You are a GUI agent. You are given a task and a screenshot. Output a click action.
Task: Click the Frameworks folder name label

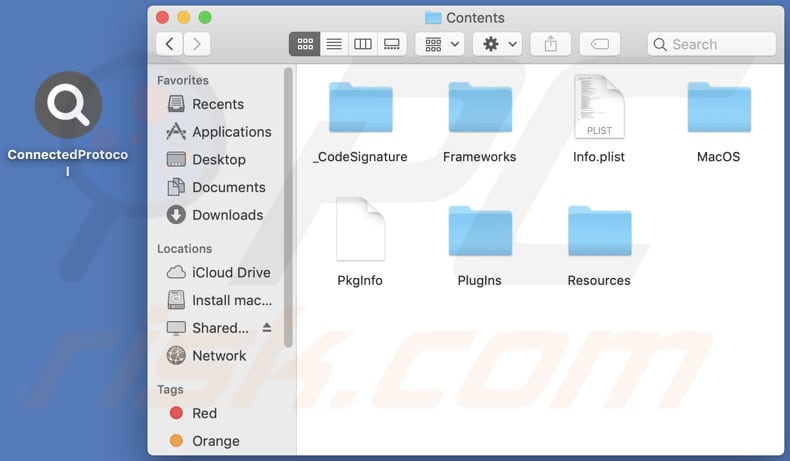click(x=480, y=157)
